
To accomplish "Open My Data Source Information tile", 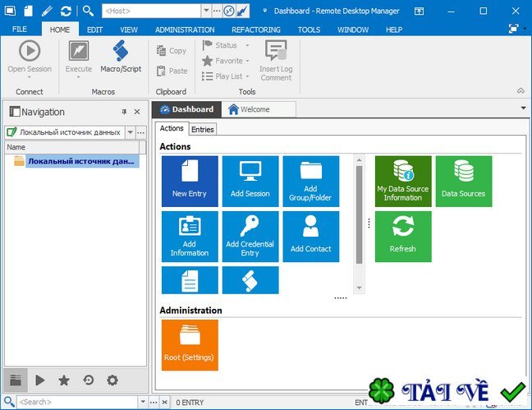I will (403, 181).
